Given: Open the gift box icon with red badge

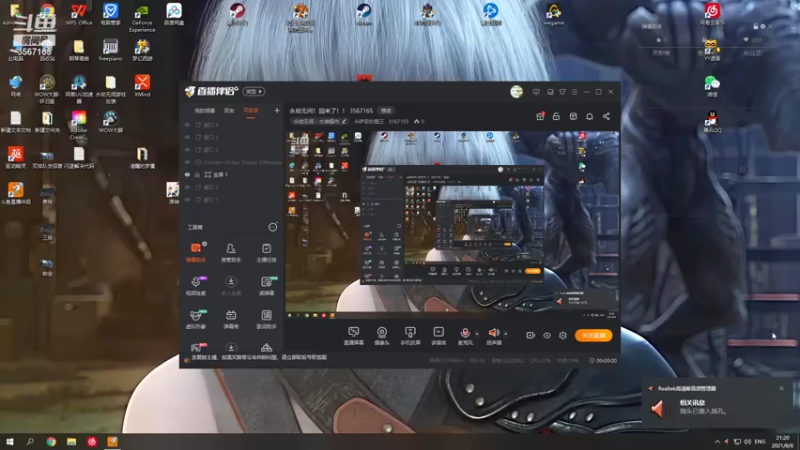Looking at the screenshot, I should point(540,116).
